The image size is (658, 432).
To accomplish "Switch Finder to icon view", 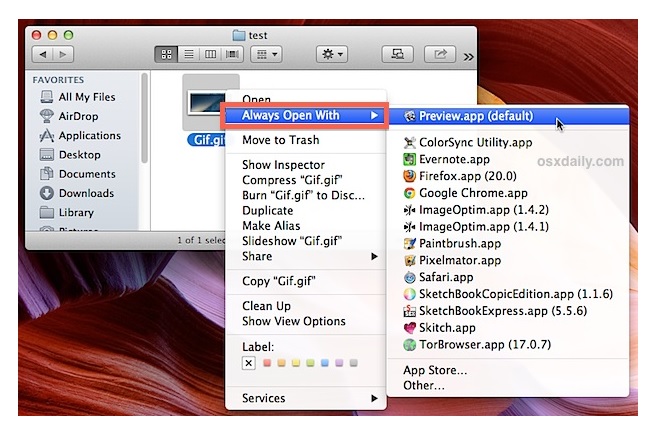I will (x=166, y=54).
